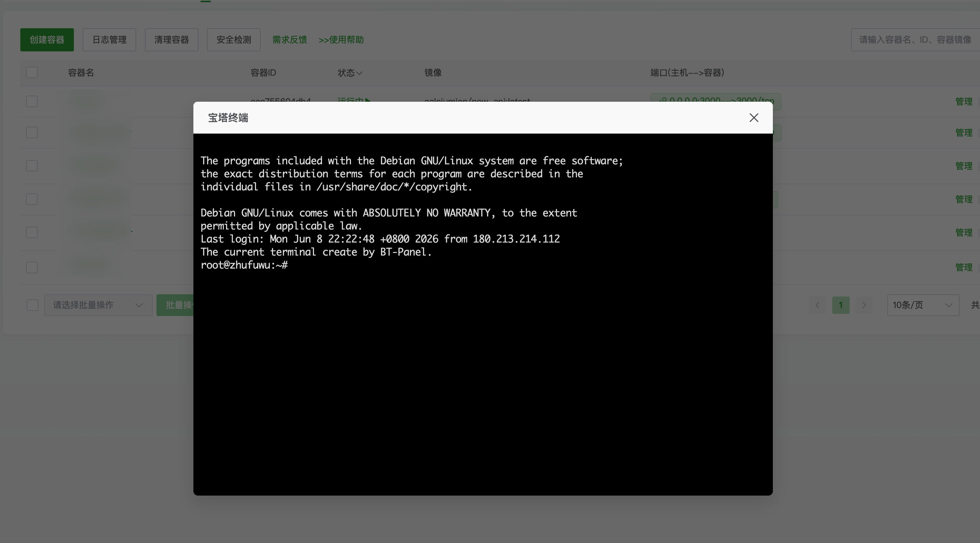980x543 pixels.
Task: Click the 镜像 column header
Action: pos(433,73)
